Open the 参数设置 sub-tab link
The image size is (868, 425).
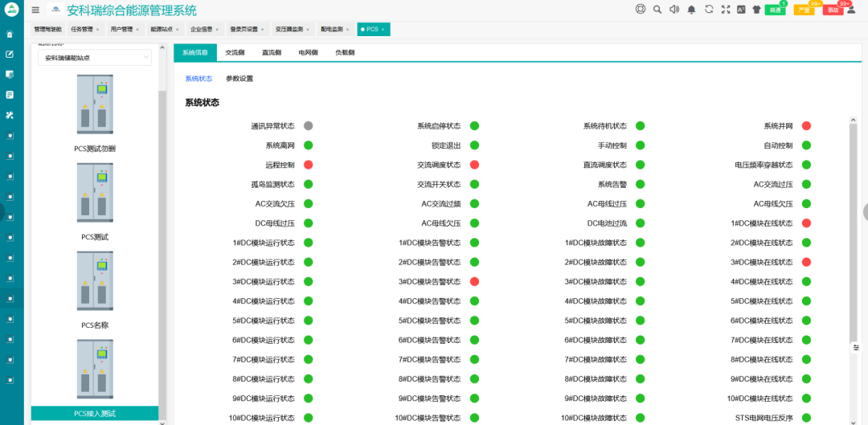(240, 79)
